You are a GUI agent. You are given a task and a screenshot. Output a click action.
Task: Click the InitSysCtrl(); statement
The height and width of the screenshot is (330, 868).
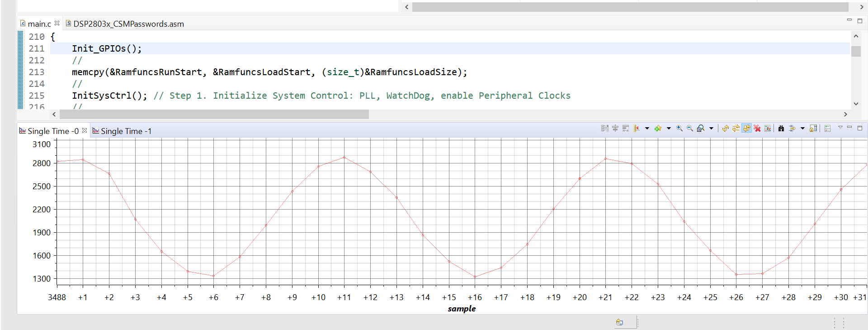click(109, 96)
